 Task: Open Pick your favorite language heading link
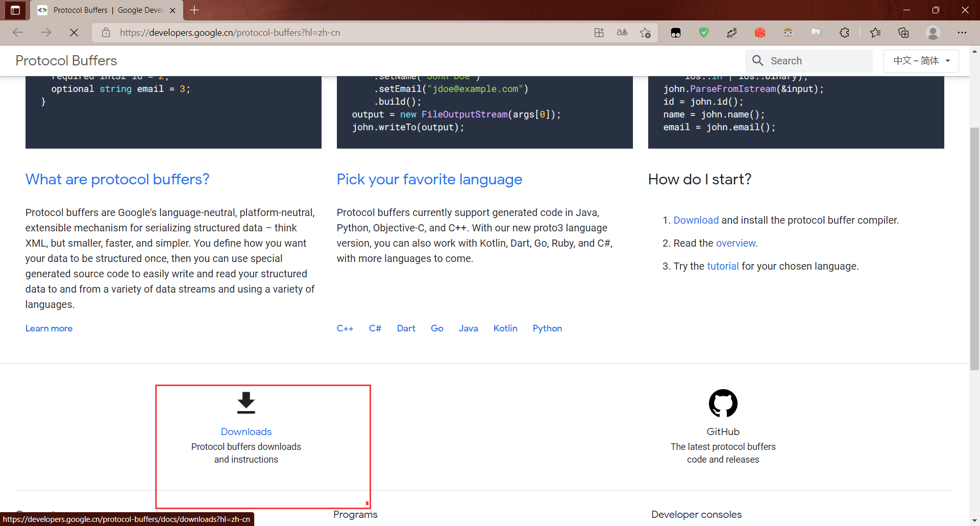coord(429,179)
